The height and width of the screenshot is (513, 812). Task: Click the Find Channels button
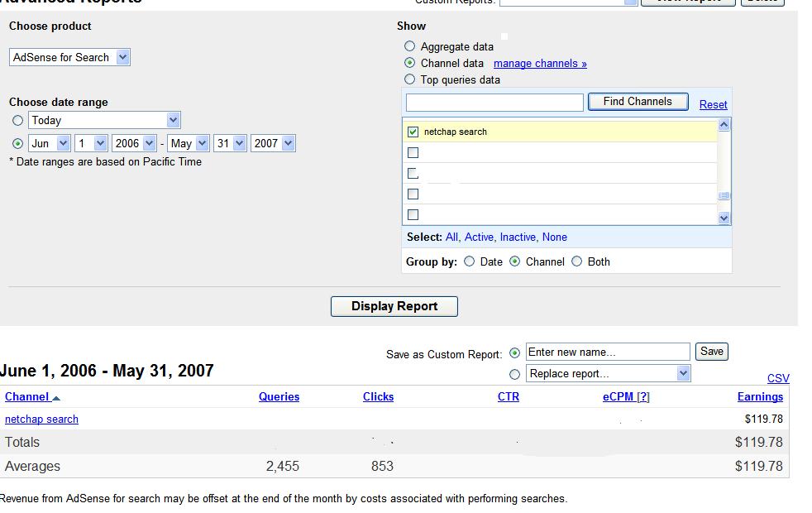(638, 102)
